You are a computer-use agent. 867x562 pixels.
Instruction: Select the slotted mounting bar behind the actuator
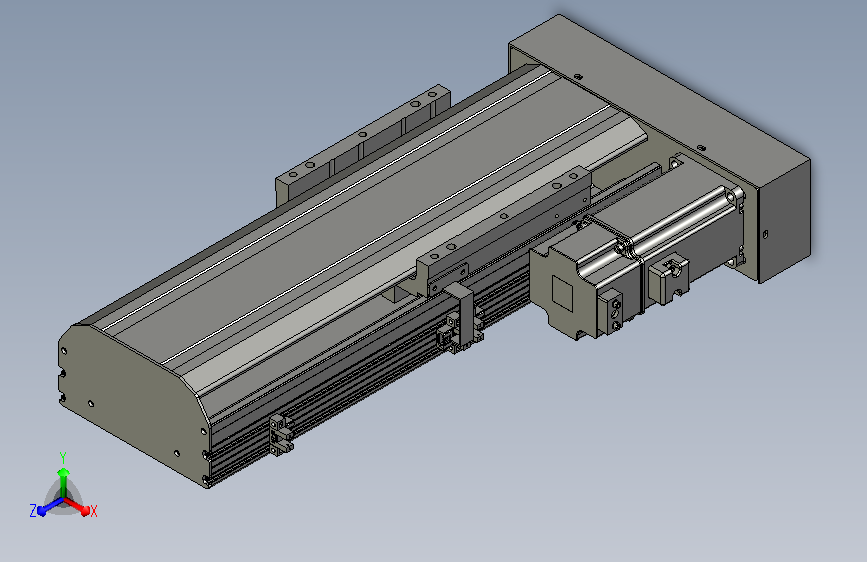click(x=362, y=145)
